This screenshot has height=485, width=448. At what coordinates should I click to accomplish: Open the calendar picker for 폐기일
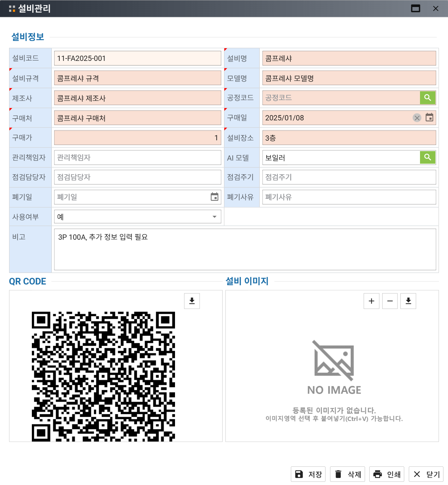point(215,197)
